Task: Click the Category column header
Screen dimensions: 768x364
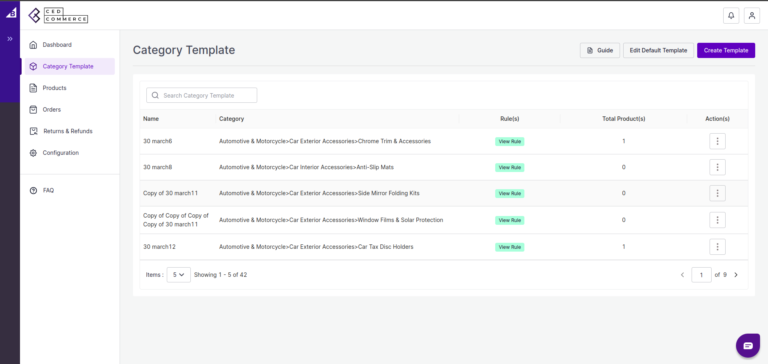Action: [231, 119]
